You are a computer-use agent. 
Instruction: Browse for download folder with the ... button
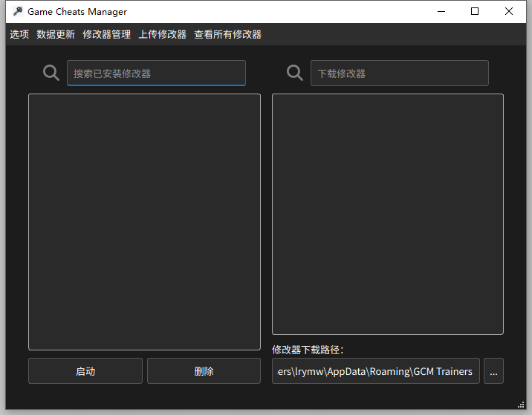493,371
